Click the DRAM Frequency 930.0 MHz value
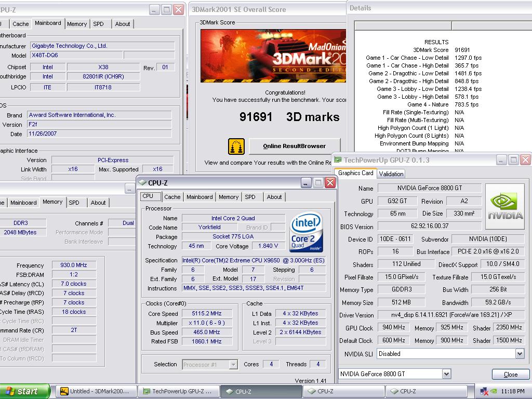This screenshot has width=532, height=399. 74,265
